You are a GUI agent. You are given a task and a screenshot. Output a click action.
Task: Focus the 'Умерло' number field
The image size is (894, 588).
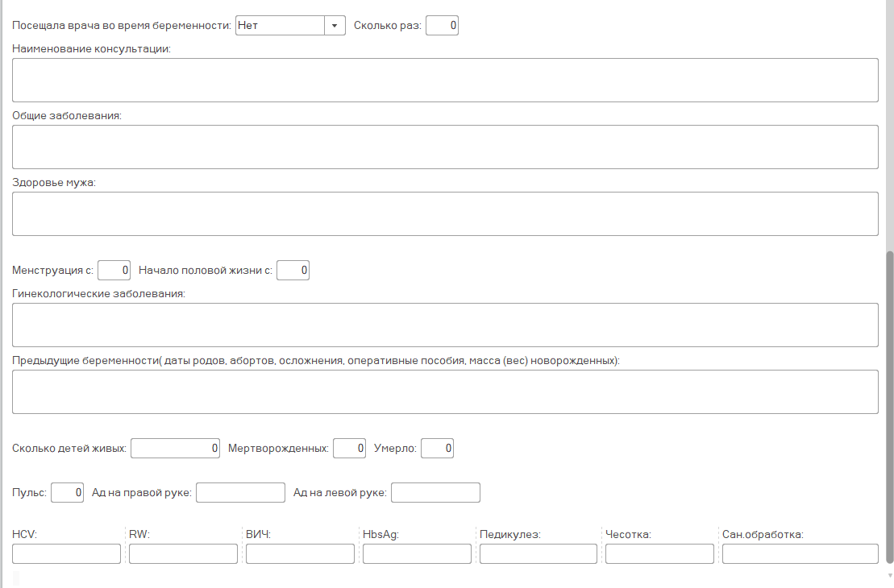[x=437, y=448]
